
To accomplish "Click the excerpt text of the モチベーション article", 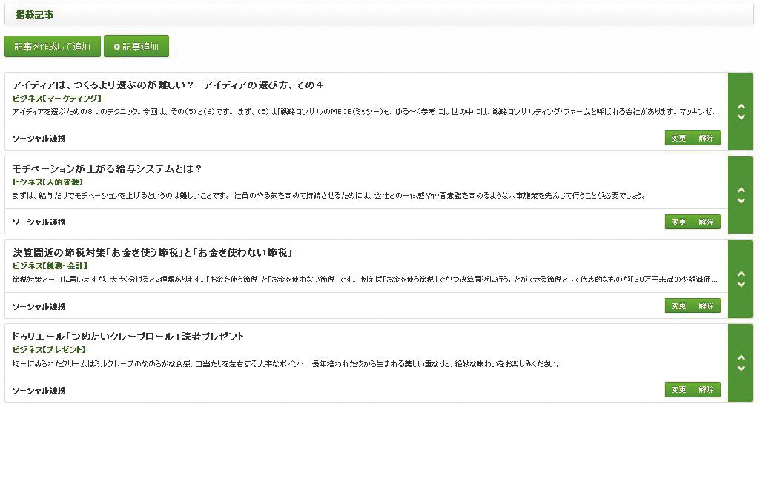I will point(329,195).
